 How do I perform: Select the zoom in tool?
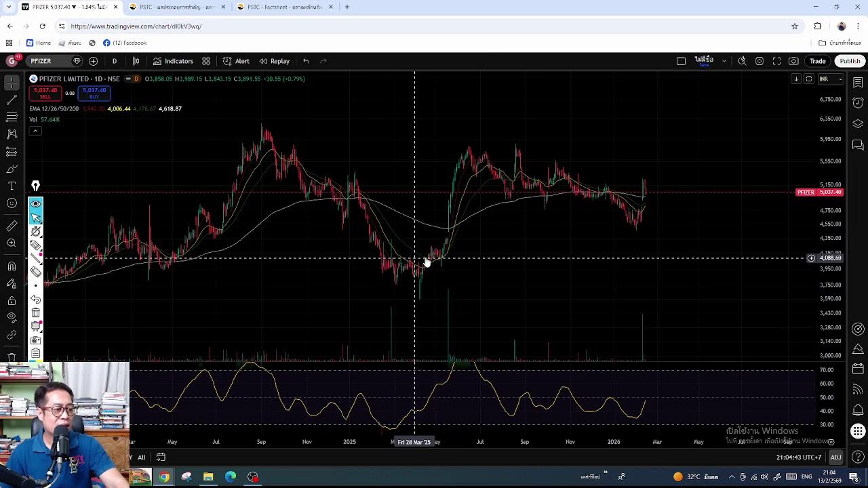click(x=12, y=243)
